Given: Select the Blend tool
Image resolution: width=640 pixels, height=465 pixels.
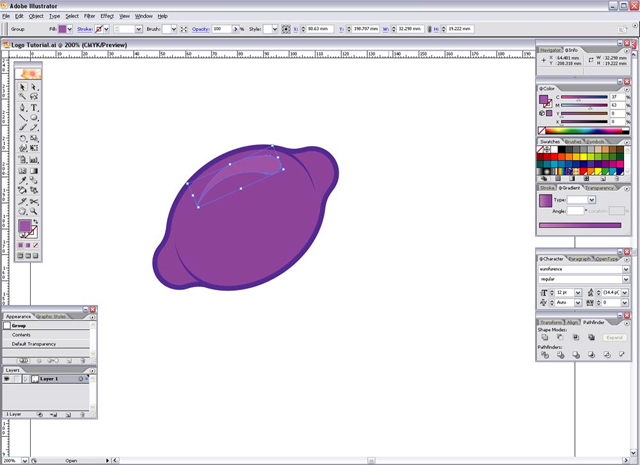Looking at the screenshot, I should (34, 180).
